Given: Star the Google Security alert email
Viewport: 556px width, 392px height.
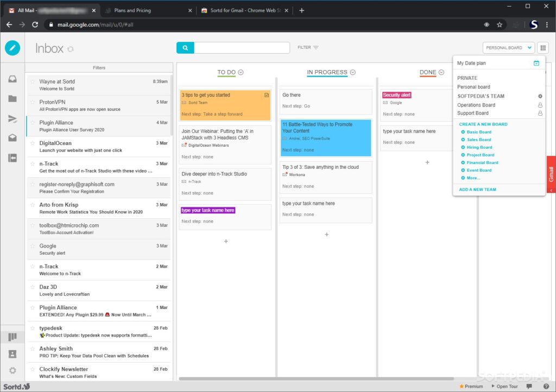Looking at the screenshot, I should (33, 246).
